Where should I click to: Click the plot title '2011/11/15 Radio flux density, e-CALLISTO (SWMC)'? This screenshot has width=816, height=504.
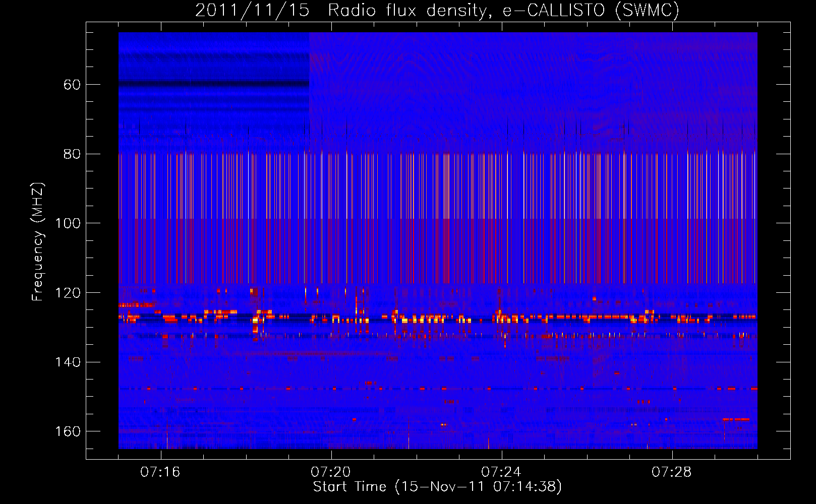[x=437, y=10]
